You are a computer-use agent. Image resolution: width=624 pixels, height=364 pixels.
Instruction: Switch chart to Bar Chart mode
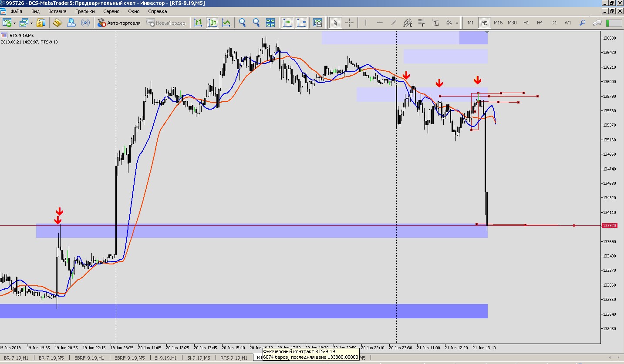[x=198, y=23]
